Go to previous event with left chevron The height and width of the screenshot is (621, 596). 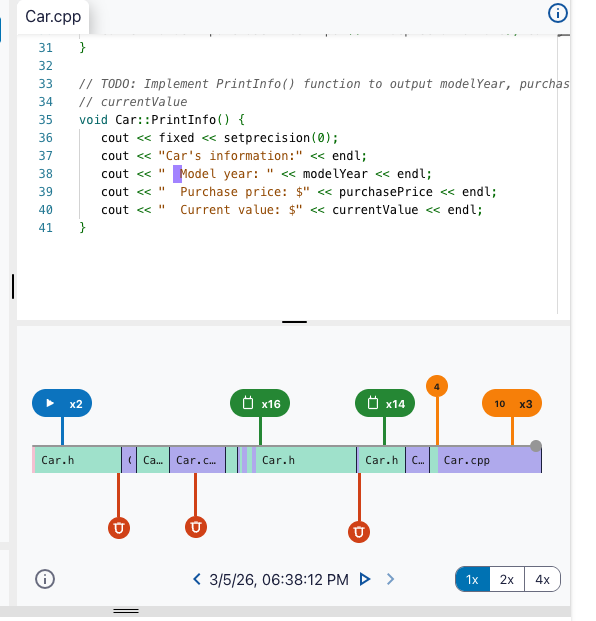197,579
